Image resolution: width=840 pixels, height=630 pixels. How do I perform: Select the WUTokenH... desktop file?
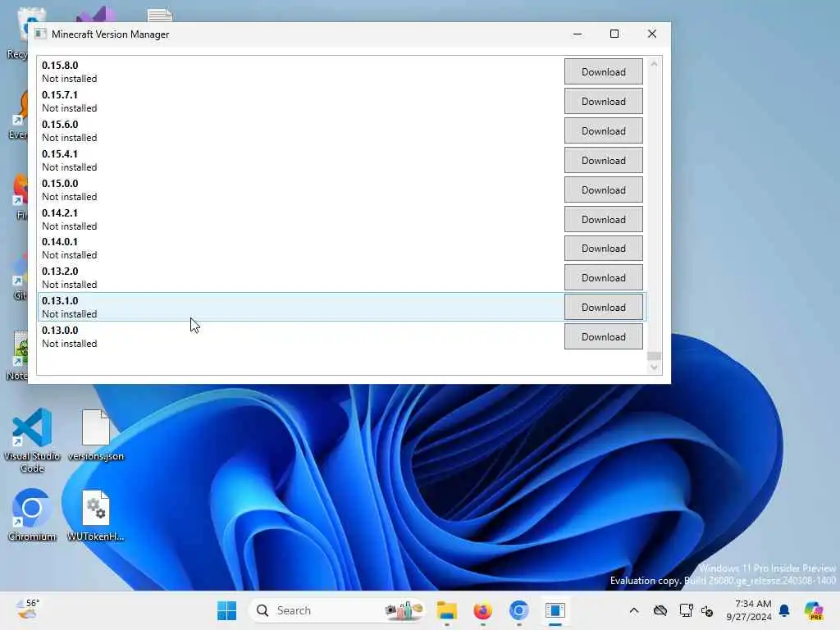(x=96, y=515)
